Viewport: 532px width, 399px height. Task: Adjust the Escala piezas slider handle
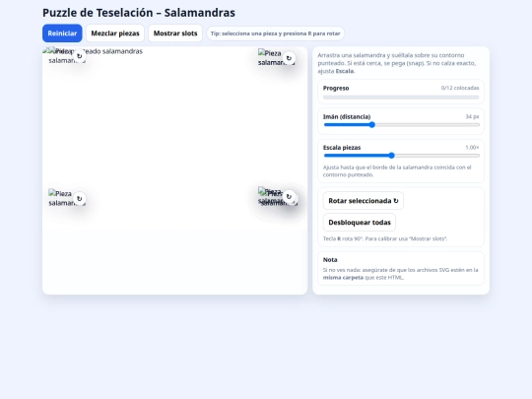tap(391, 156)
